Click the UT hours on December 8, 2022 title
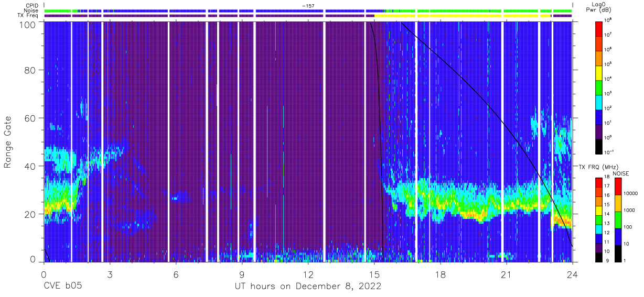Screen dimensions: 644x297 (308, 287)
